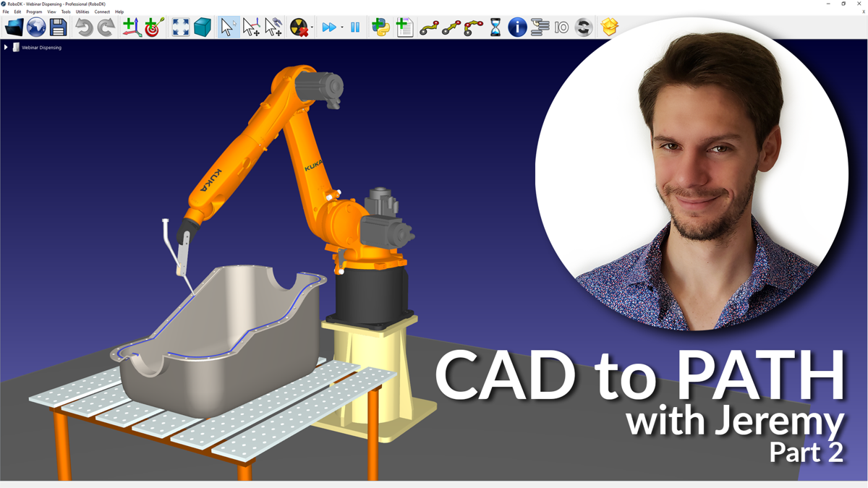Click the Add target icon
The image size is (868, 488).
[x=153, y=27]
